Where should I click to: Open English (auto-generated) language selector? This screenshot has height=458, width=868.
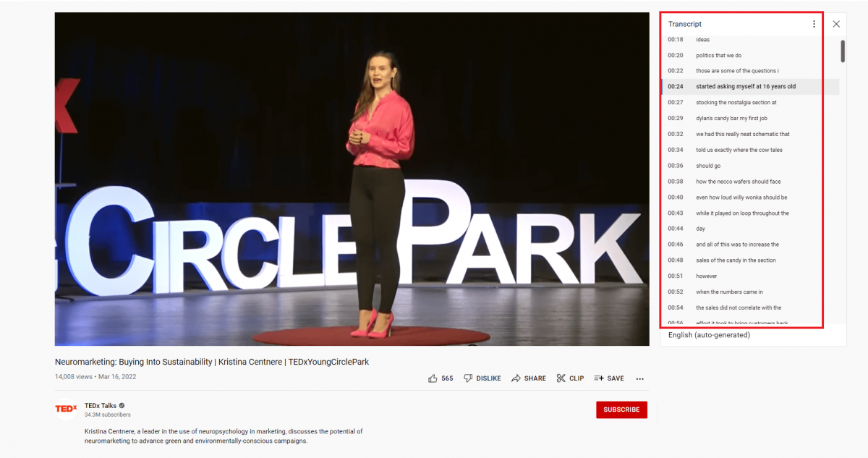[709, 335]
